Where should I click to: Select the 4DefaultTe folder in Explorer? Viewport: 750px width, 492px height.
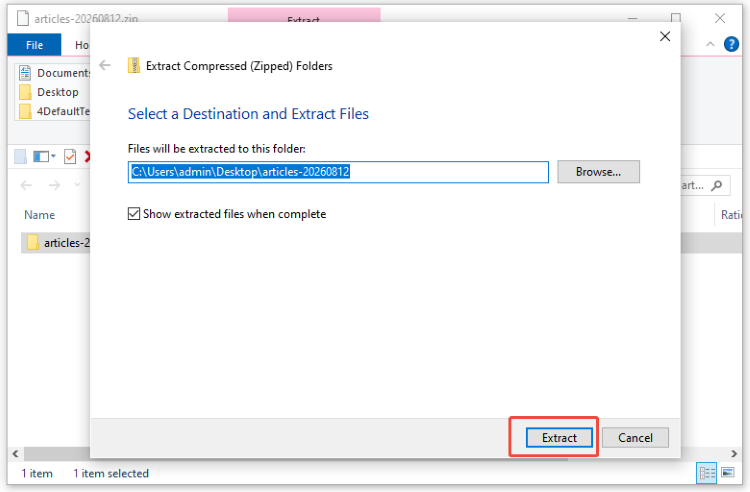[x=55, y=111]
